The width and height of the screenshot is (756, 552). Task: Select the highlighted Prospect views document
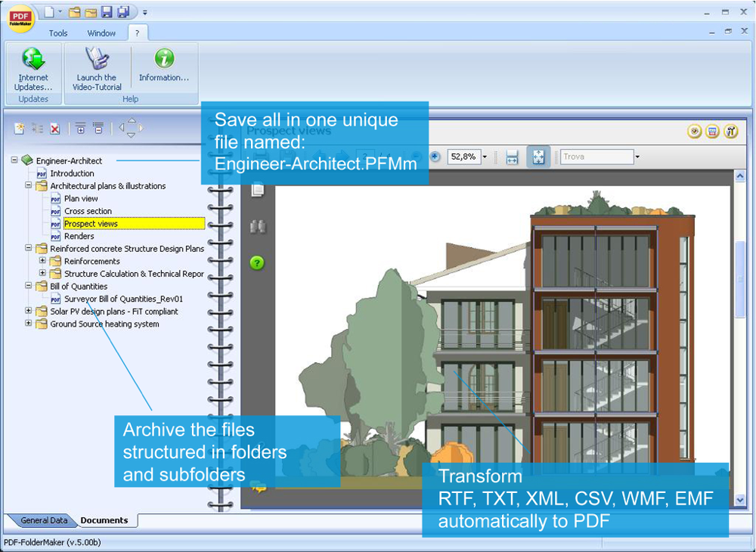click(134, 224)
